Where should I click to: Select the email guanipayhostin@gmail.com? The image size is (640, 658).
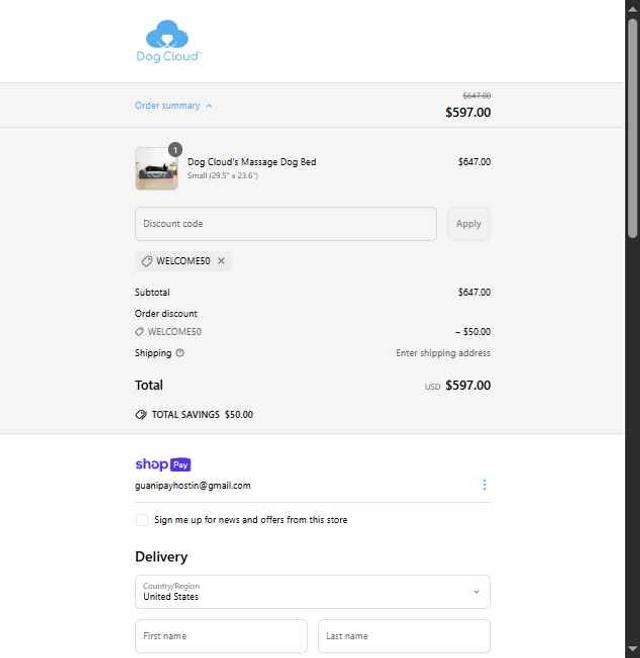[193, 486]
